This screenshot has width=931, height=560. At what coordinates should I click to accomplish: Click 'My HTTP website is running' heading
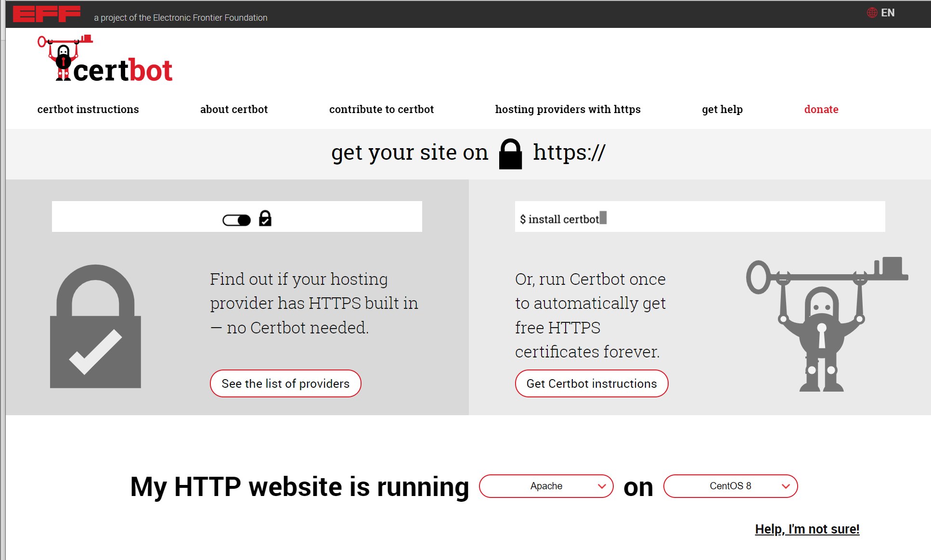click(299, 487)
